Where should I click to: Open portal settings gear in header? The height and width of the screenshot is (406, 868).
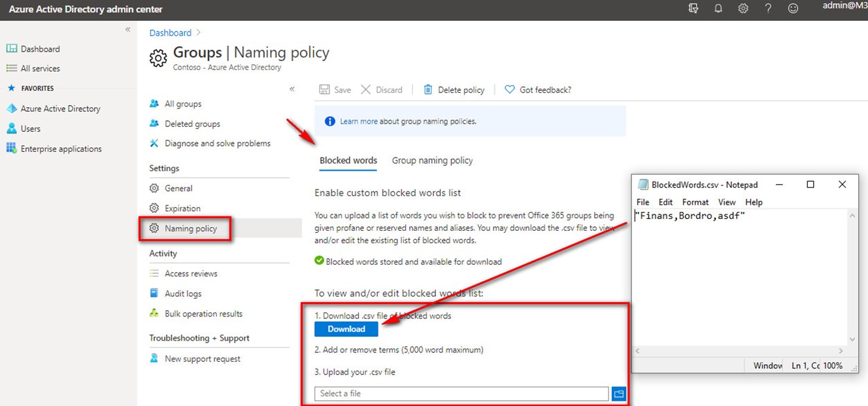point(743,8)
